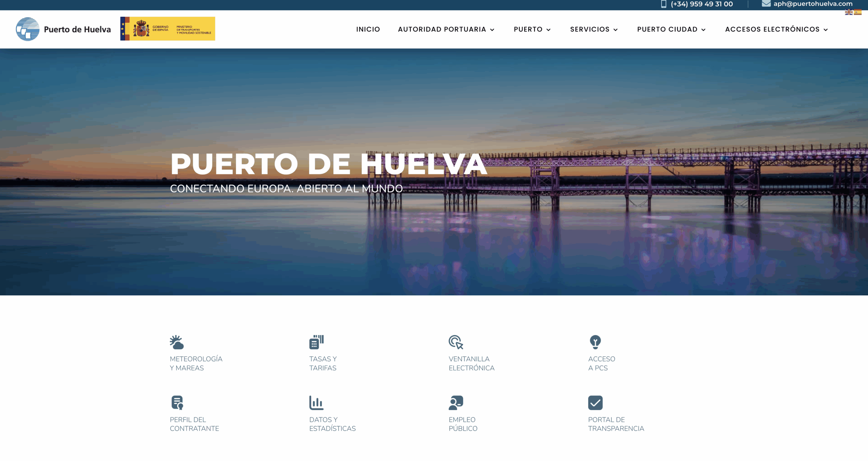Click the Empleo Público person icon

click(x=456, y=403)
